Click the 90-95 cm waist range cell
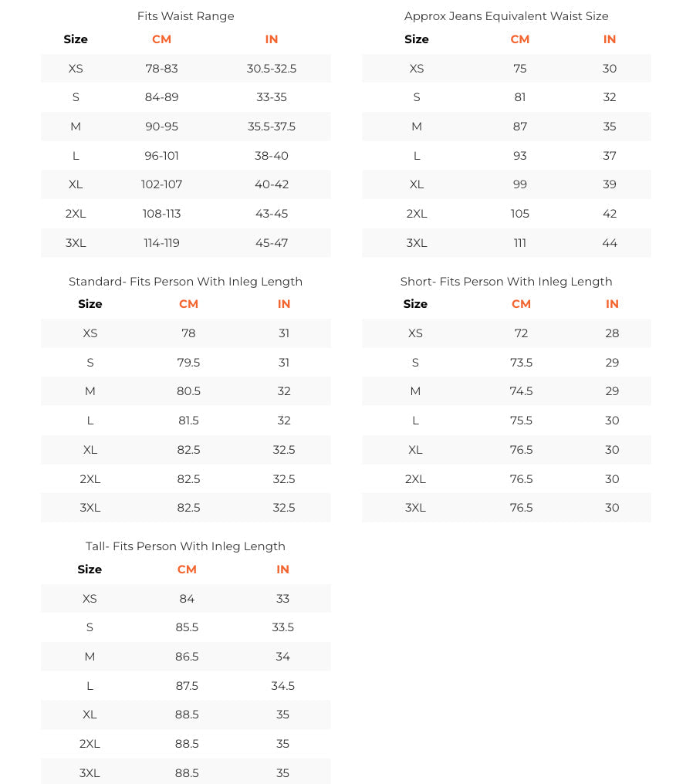 click(x=161, y=127)
